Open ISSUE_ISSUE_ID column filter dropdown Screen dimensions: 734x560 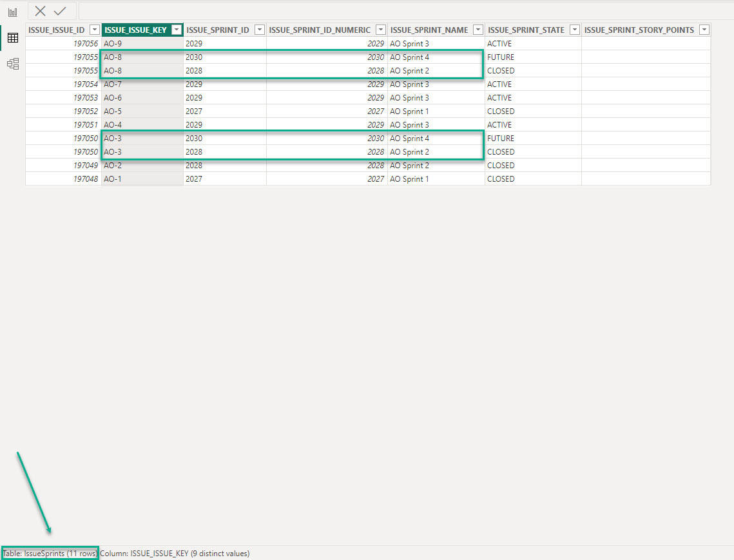point(94,30)
